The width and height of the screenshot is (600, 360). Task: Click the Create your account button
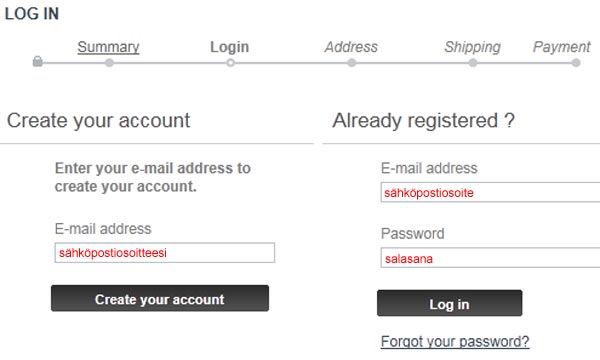pyautogui.click(x=160, y=298)
